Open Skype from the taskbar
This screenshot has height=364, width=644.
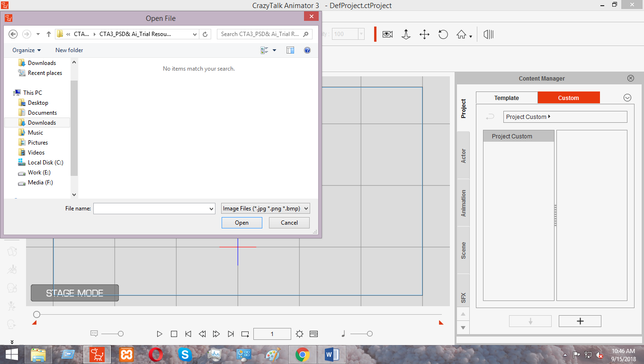click(184, 355)
